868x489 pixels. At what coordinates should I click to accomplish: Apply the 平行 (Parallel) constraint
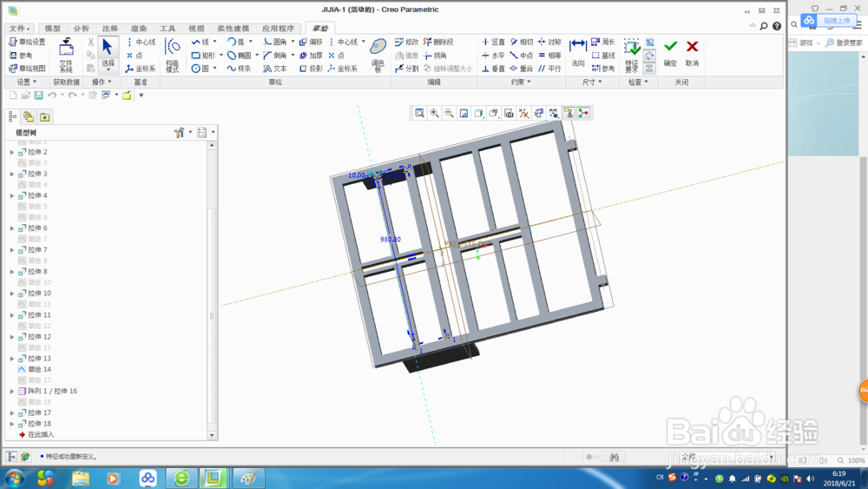coord(549,69)
